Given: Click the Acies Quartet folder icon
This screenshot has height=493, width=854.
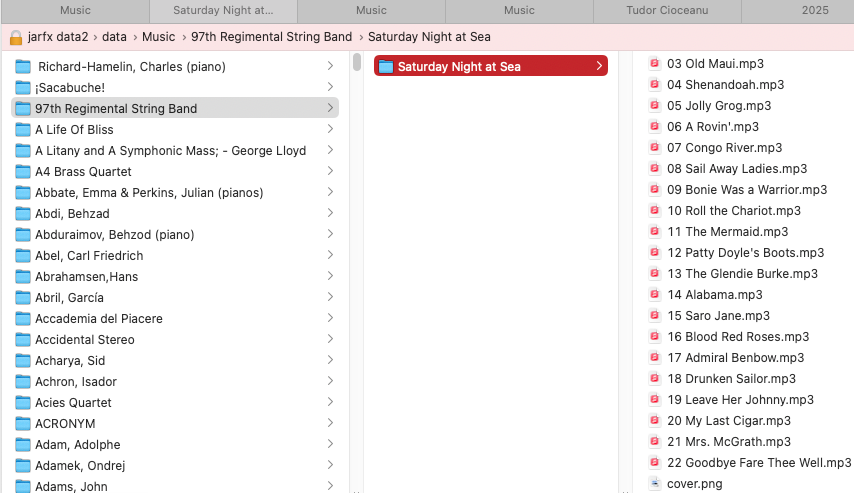Looking at the screenshot, I should (23, 403).
